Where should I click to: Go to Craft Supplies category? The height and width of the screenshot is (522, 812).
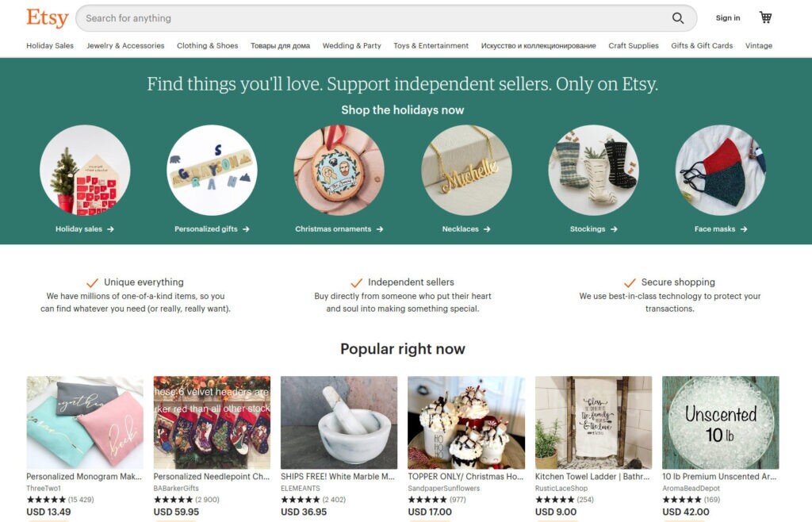coord(634,45)
